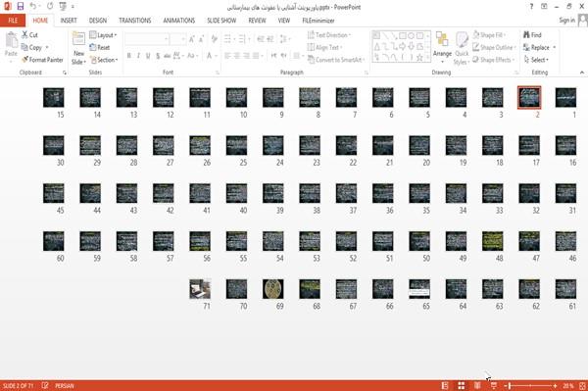Click Increase Font Size icon

tap(192, 39)
